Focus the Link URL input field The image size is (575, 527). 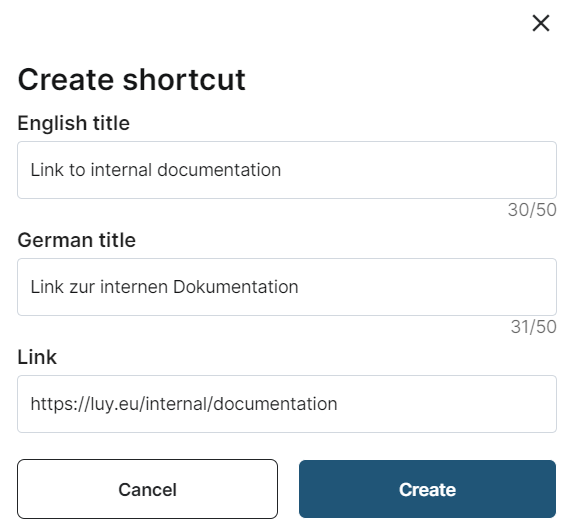point(287,404)
